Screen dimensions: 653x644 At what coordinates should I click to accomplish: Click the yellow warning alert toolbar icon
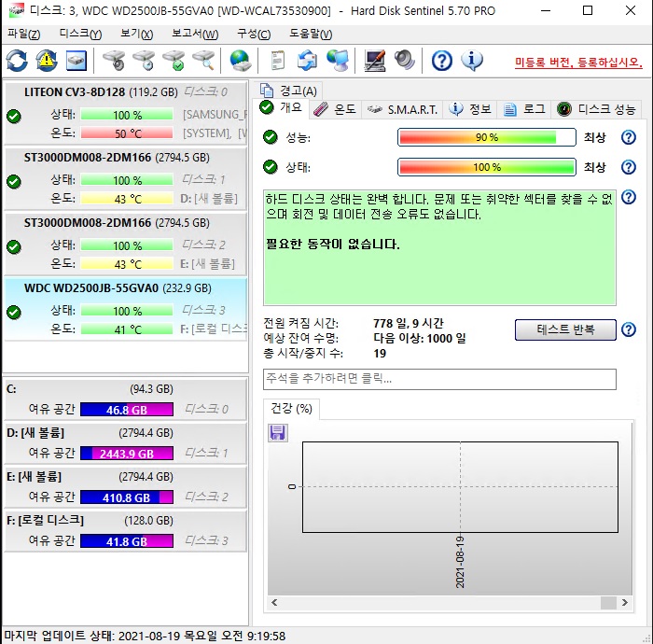pos(47,61)
